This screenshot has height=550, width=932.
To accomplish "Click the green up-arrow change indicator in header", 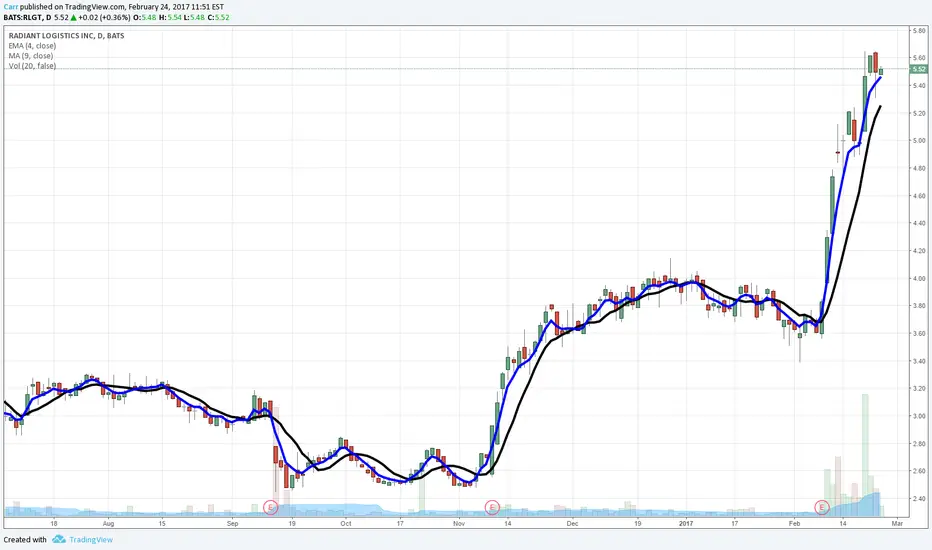I will pos(74,18).
